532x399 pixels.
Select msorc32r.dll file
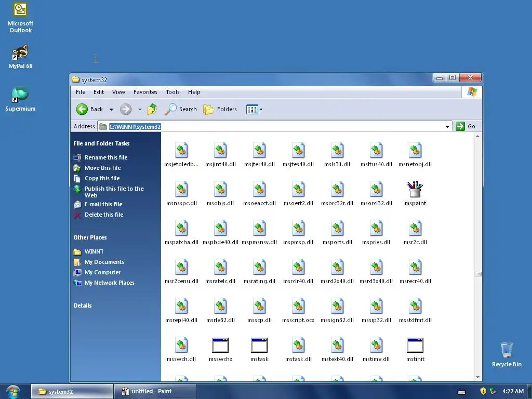click(x=337, y=193)
